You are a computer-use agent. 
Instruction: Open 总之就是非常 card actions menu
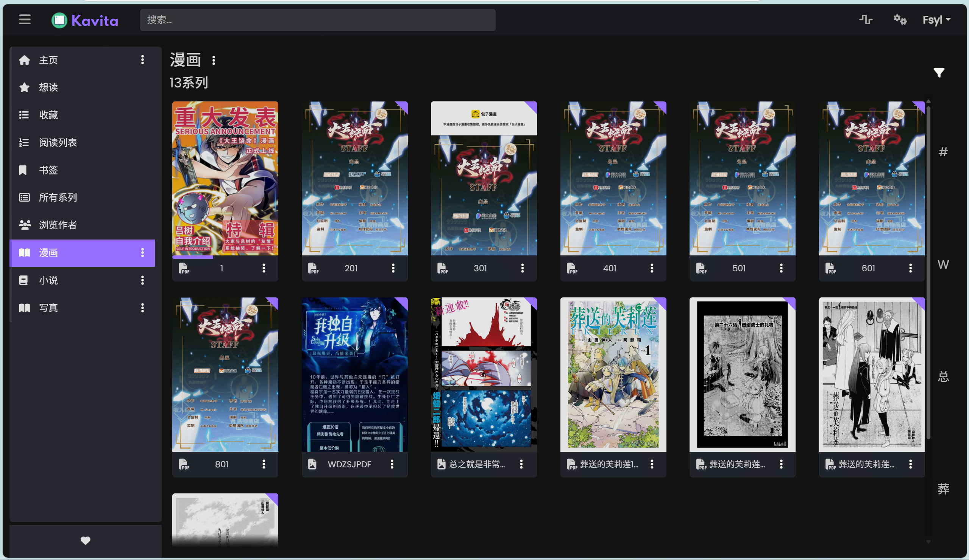(x=521, y=464)
